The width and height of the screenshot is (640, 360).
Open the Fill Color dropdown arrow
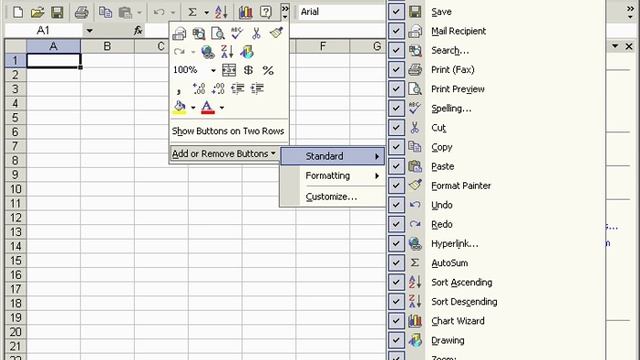click(193, 108)
